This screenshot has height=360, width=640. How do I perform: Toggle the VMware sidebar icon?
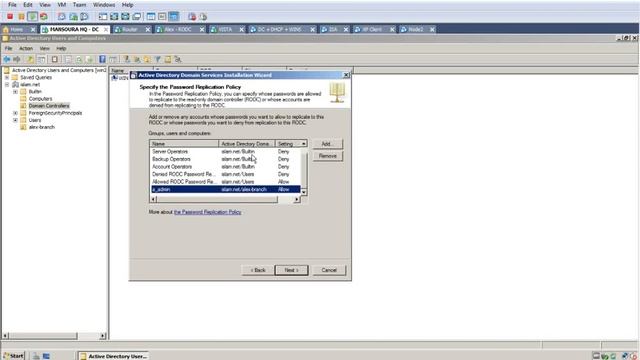tap(103, 17)
